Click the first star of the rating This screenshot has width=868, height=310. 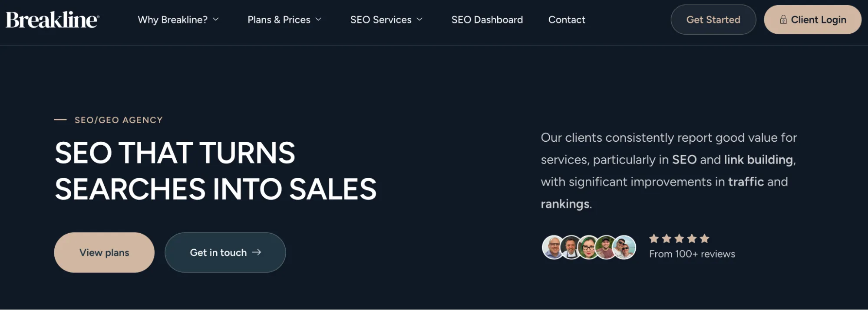(x=654, y=238)
